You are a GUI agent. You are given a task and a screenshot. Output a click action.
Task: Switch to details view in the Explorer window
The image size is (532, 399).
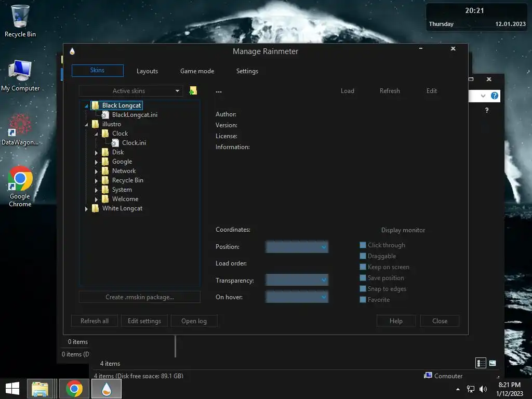tap(481, 363)
